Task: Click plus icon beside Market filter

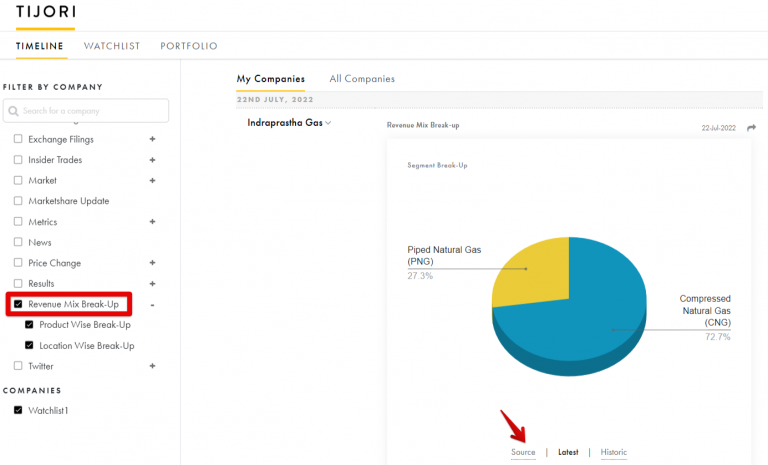Action: coord(152,181)
